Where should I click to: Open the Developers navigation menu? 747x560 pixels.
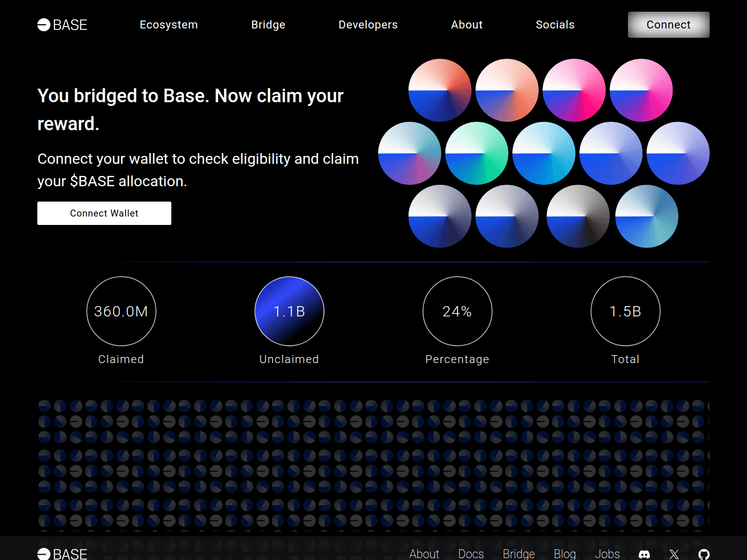click(x=368, y=25)
